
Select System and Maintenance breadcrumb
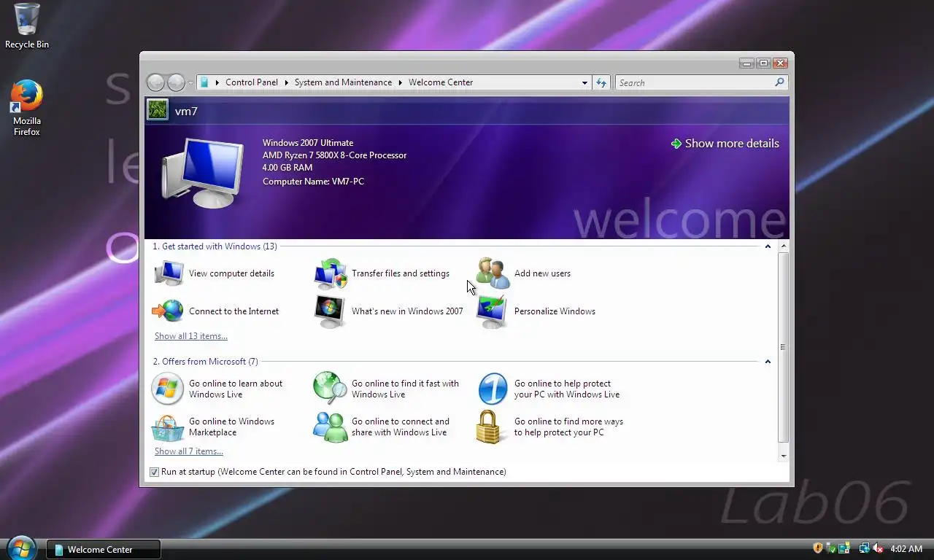pos(343,82)
